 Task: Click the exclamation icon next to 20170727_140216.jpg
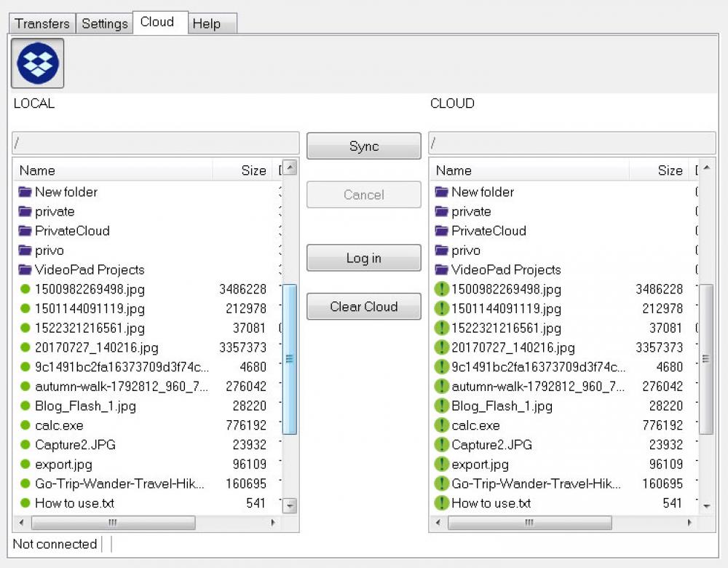click(x=442, y=347)
